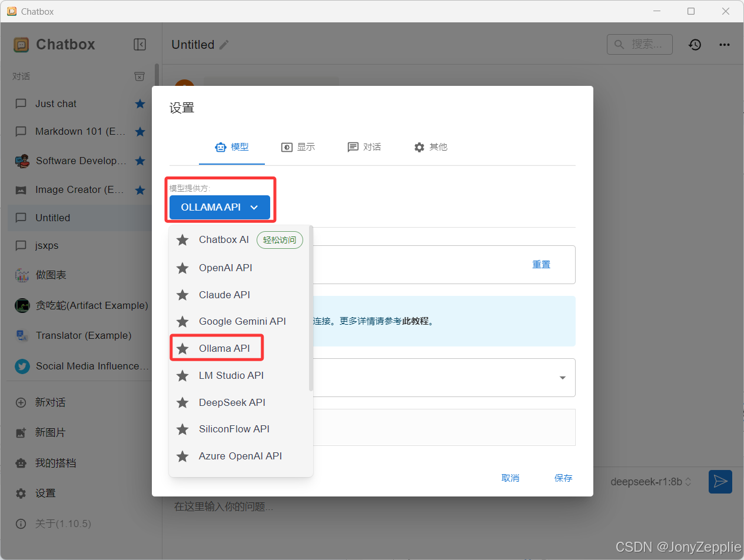
Task: Collapse the Chatbox sidebar panel icon
Action: pyautogui.click(x=139, y=44)
